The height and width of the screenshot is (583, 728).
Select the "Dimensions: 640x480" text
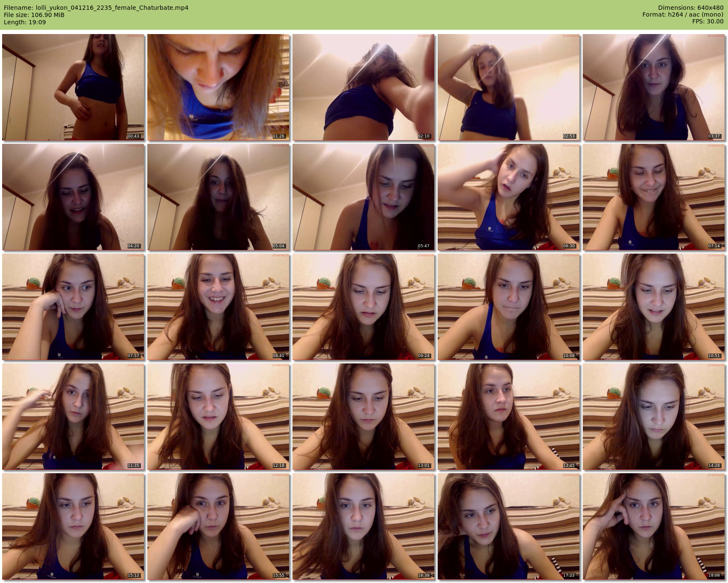point(691,8)
